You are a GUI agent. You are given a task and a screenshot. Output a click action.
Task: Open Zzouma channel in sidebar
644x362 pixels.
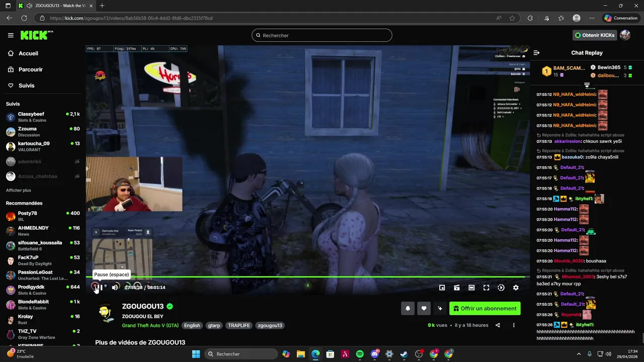43,132
